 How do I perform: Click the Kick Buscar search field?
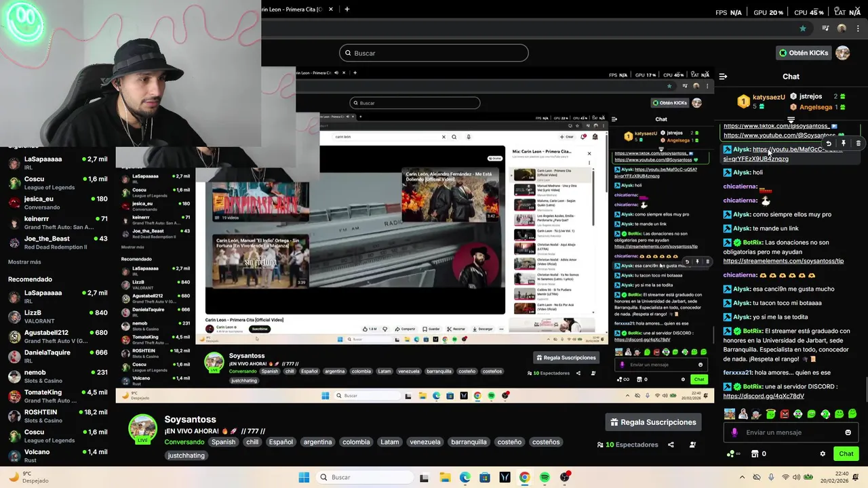434,53
